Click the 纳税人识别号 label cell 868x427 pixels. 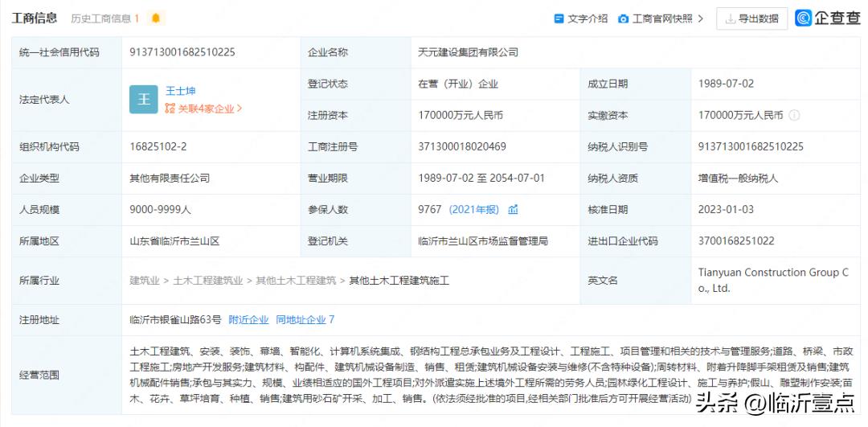tap(635, 147)
